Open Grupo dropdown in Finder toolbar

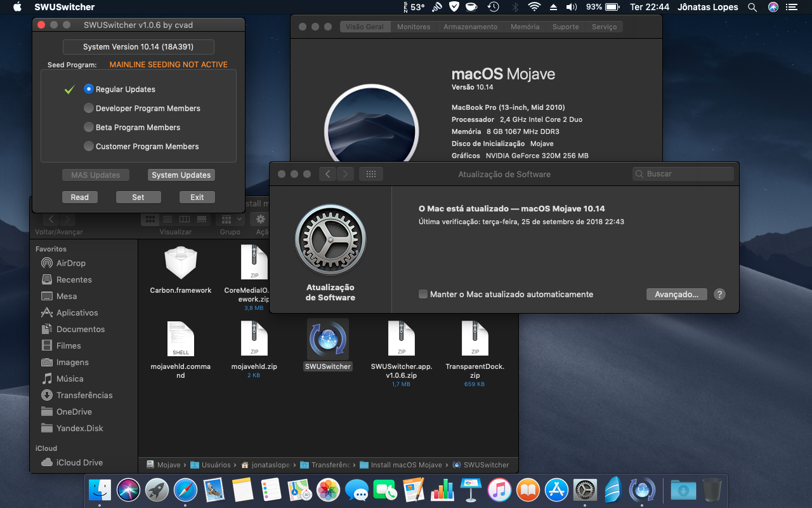(230, 219)
